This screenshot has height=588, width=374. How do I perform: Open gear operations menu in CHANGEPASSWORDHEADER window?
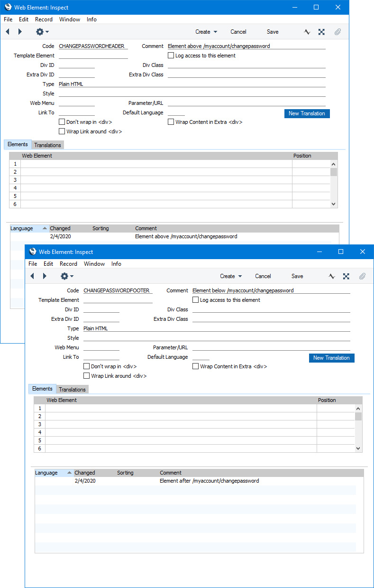point(42,32)
